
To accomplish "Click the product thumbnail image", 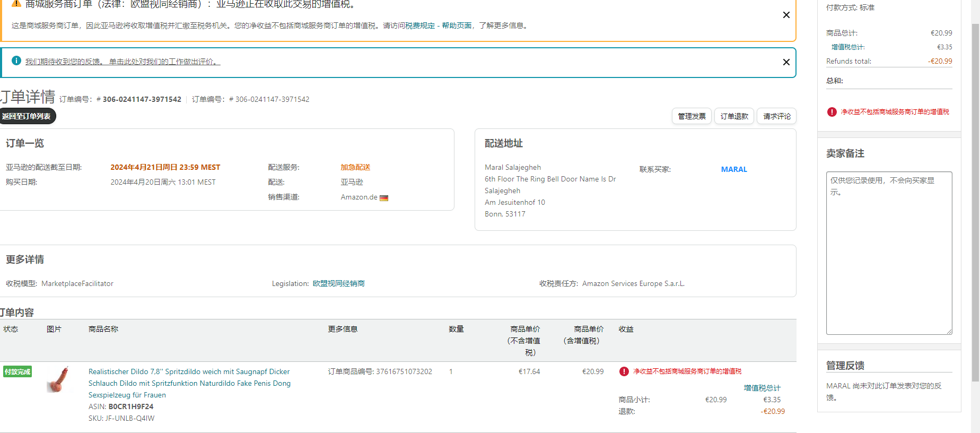I will 59,379.
